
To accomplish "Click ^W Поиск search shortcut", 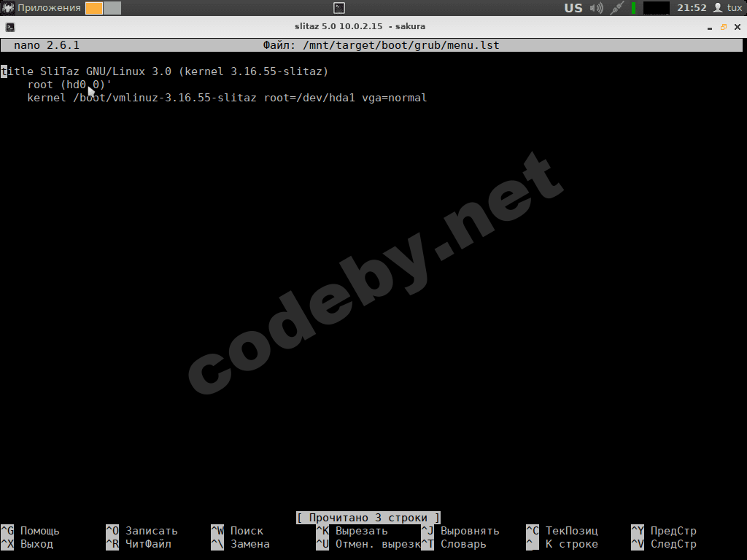I will pos(237,531).
